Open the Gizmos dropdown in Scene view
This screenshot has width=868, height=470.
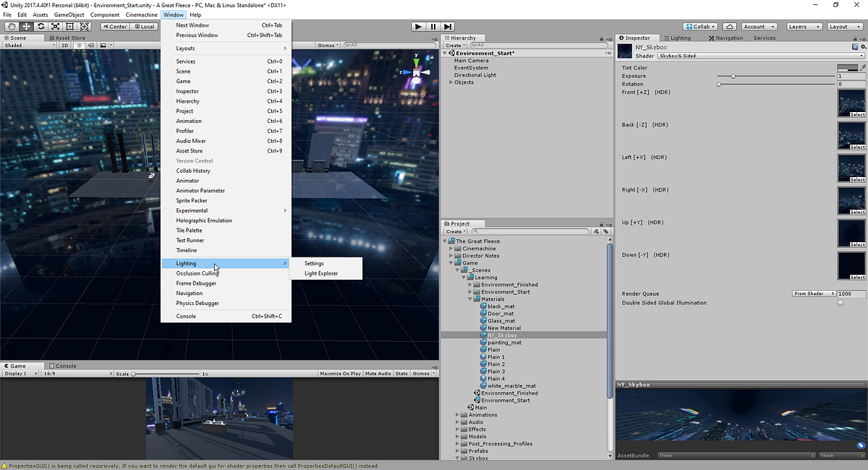coord(327,44)
